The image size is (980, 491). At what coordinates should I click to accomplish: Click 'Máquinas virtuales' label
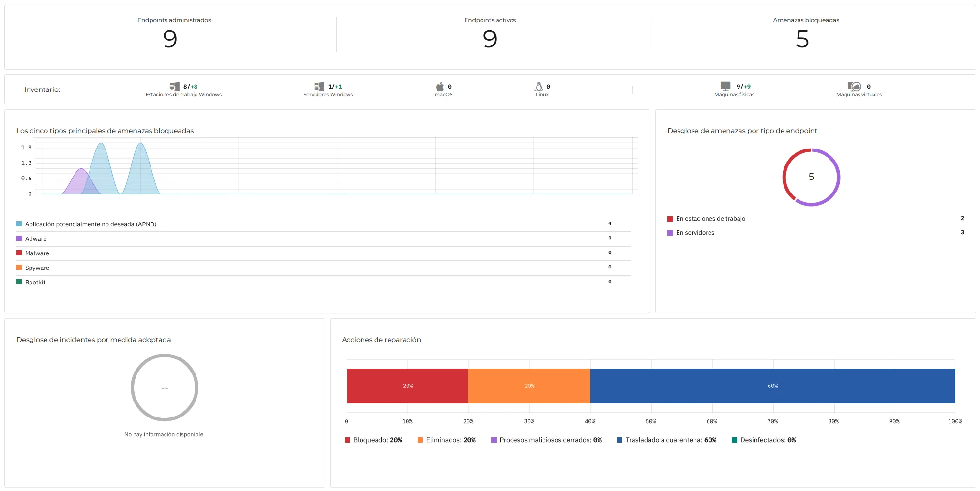[x=859, y=95]
